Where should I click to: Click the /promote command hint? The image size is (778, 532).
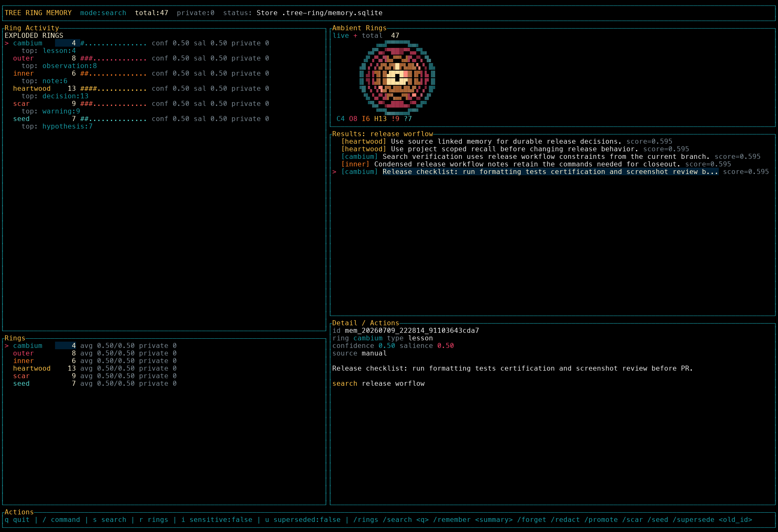click(x=601, y=520)
